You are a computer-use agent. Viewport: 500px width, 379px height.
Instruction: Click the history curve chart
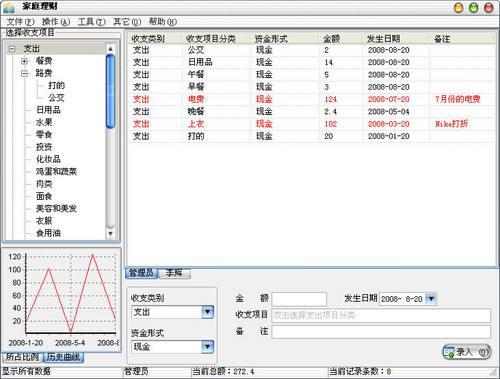pyautogui.click(x=62, y=299)
